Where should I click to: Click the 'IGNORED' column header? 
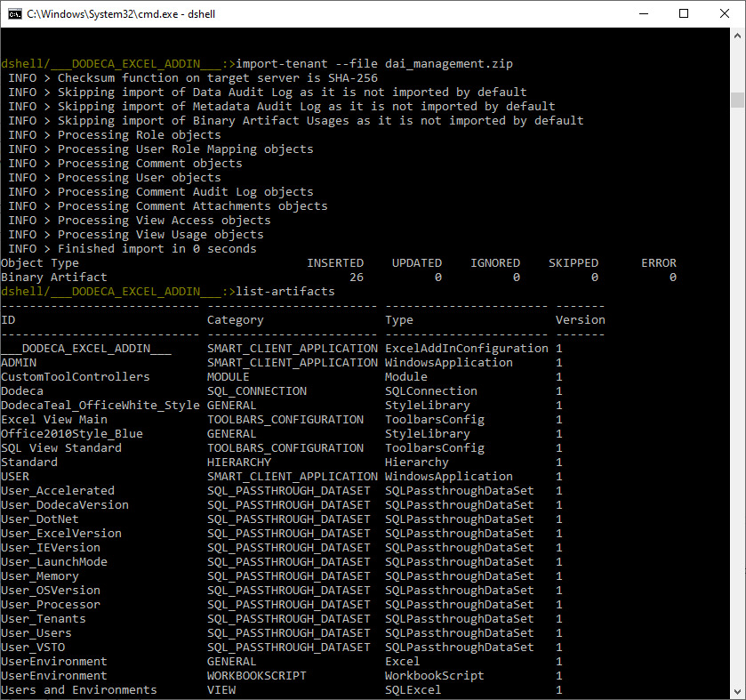tap(495, 263)
